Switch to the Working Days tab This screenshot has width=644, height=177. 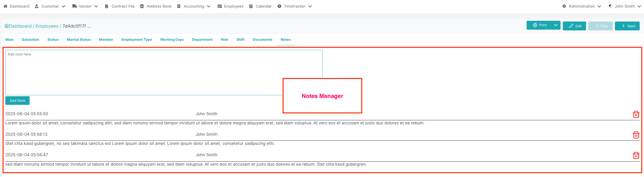point(172,40)
